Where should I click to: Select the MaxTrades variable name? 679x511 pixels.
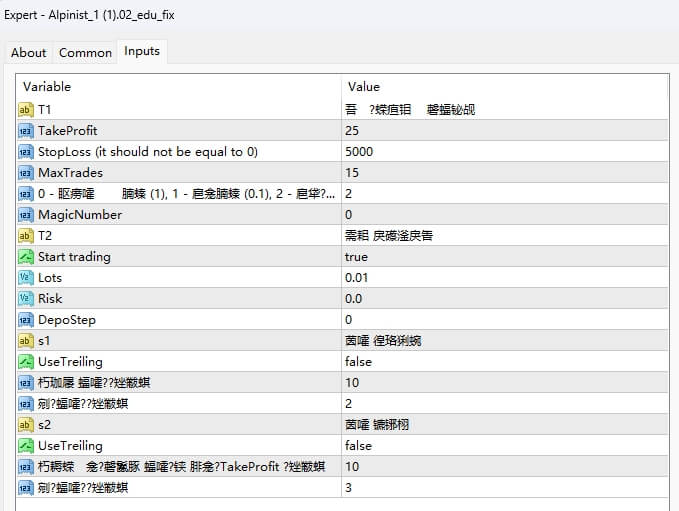click(x=71, y=173)
